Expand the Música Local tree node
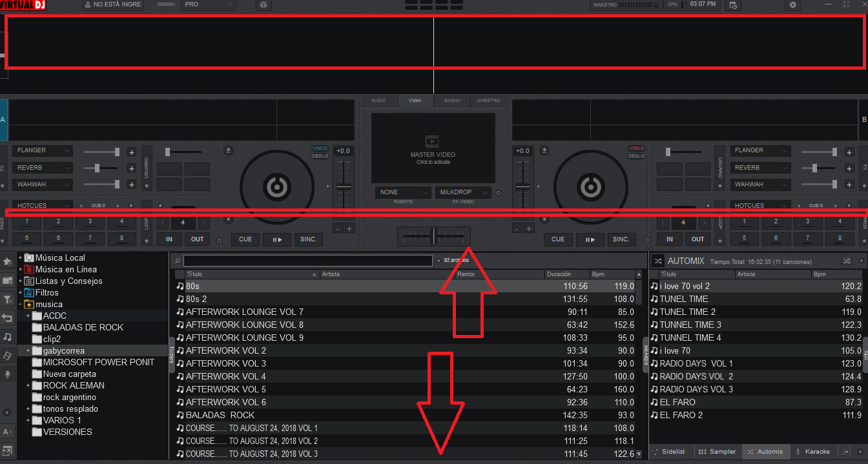Image resolution: width=868 pixels, height=464 pixels. pos(20,258)
